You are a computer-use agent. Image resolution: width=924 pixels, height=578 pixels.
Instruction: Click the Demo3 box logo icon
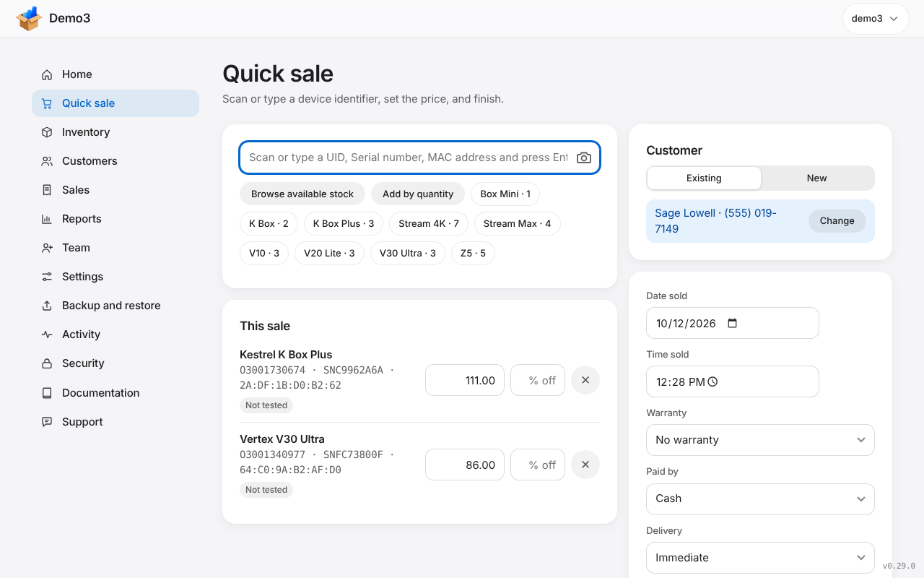pos(30,19)
